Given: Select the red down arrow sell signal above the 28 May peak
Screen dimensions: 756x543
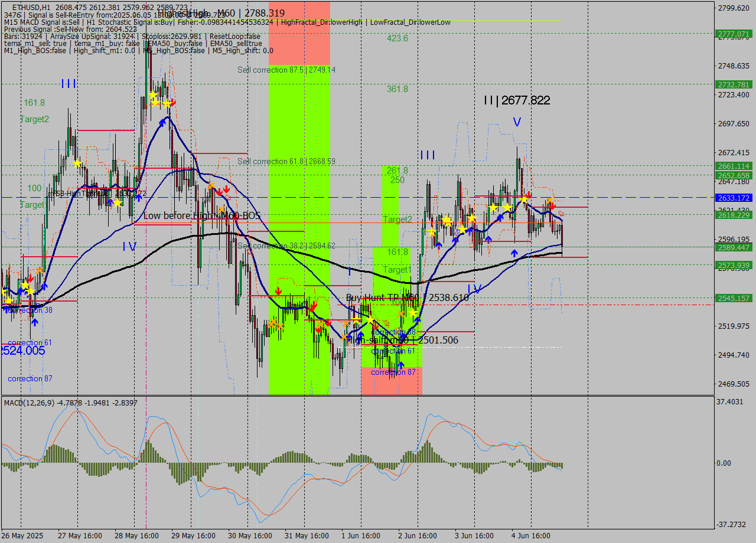Looking at the screenshot, I should pos(172,103).
